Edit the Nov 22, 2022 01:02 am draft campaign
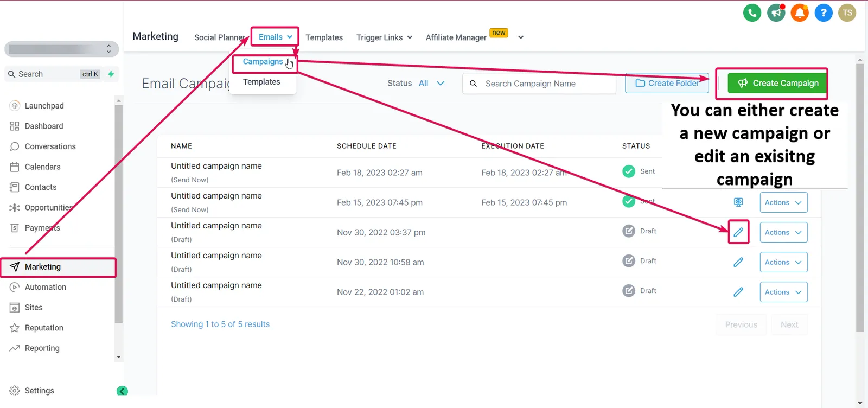Viewport: 868px width, 408px height. point(738,292)
